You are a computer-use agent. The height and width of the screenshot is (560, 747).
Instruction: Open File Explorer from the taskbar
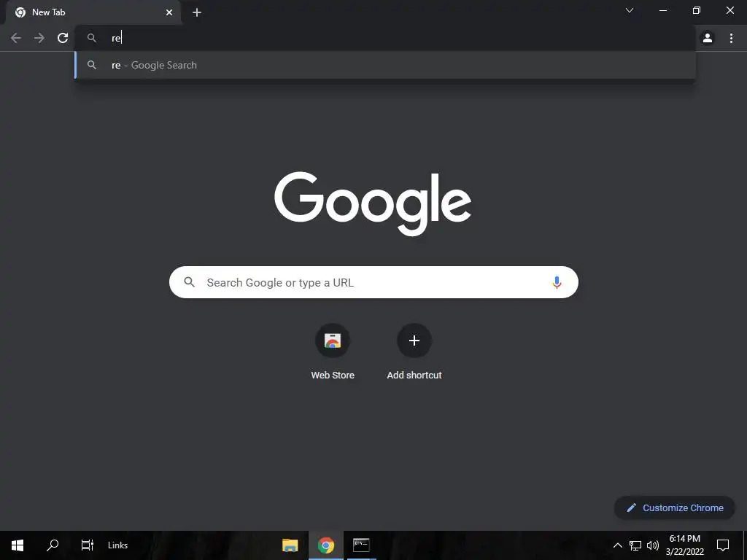pos(290,545)
